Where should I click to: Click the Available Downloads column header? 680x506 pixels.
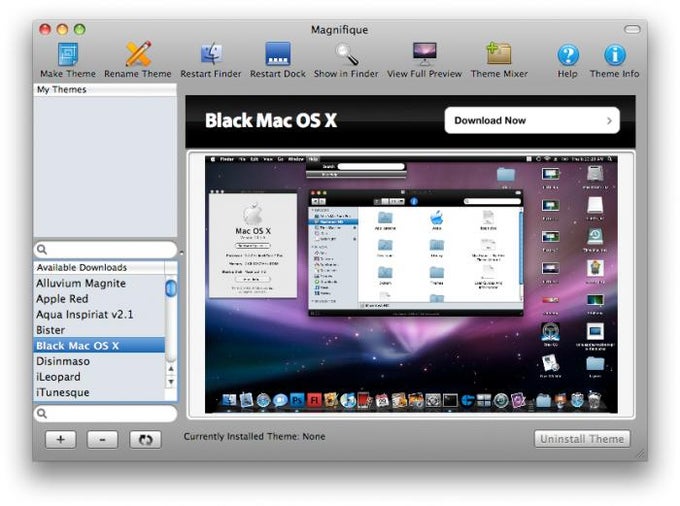point(99,268)
